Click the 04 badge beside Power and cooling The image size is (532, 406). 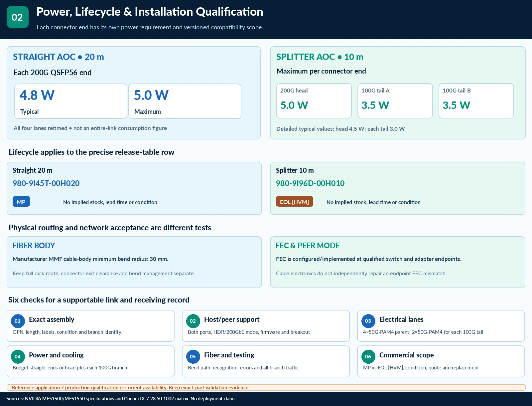18,357
